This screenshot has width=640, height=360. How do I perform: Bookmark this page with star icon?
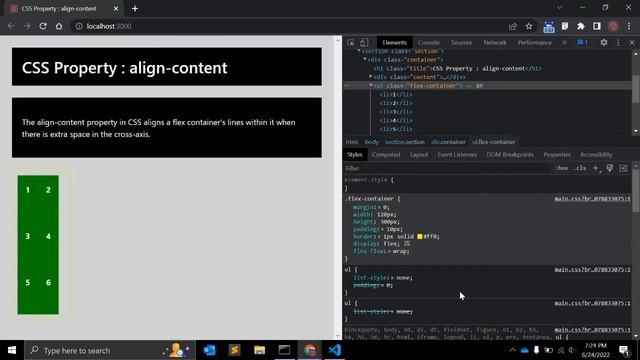[529, 26]
